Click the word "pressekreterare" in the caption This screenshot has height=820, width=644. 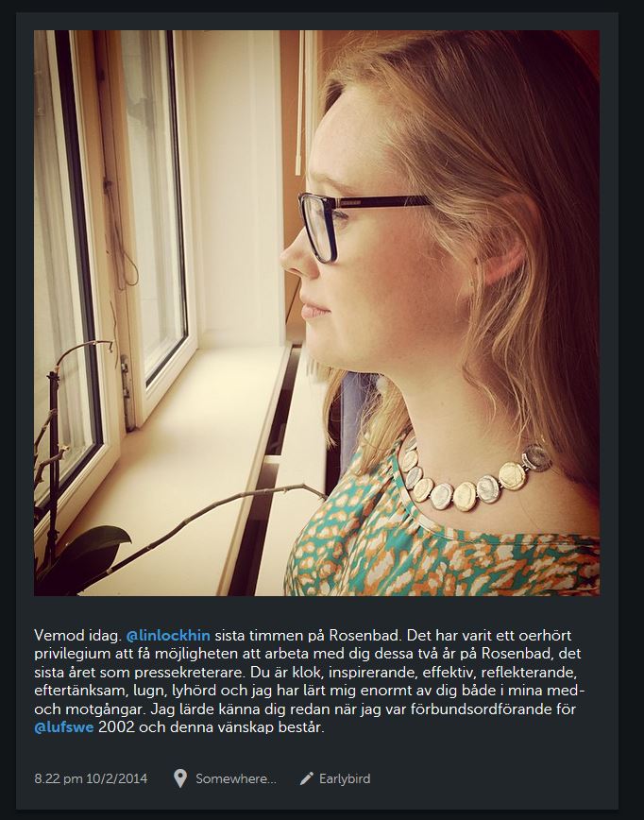coord(190,672)
